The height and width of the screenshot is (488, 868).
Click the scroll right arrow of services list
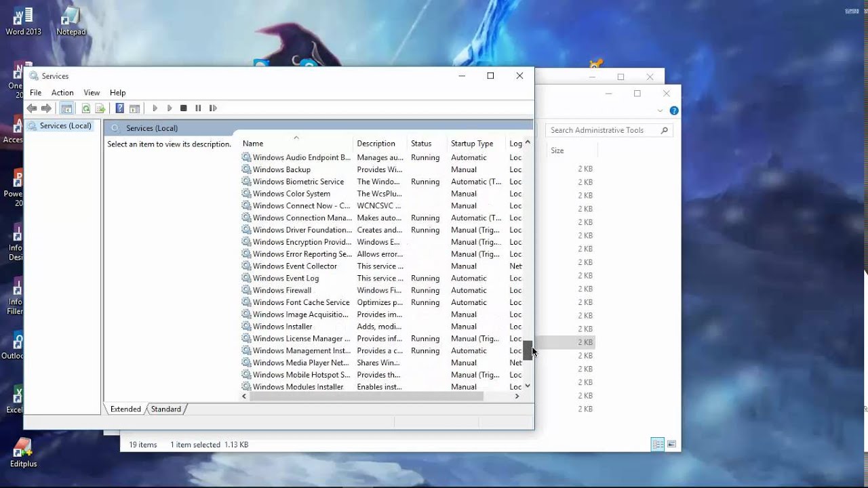pos(517,396)
